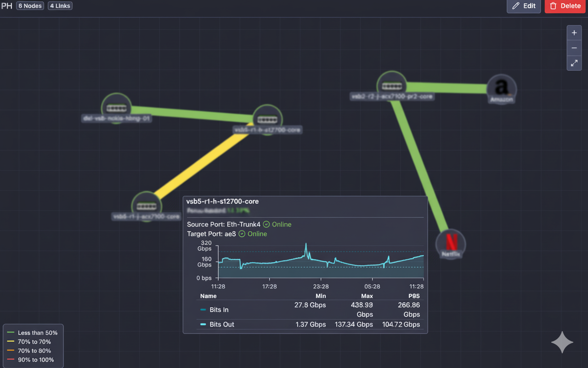
Task: Click the Bits Out P95 value 104.72 Gbps
Action: (401, 324)
